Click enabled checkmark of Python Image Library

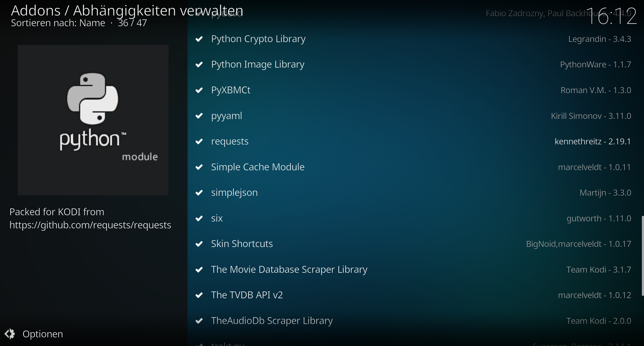pos(199,65)
